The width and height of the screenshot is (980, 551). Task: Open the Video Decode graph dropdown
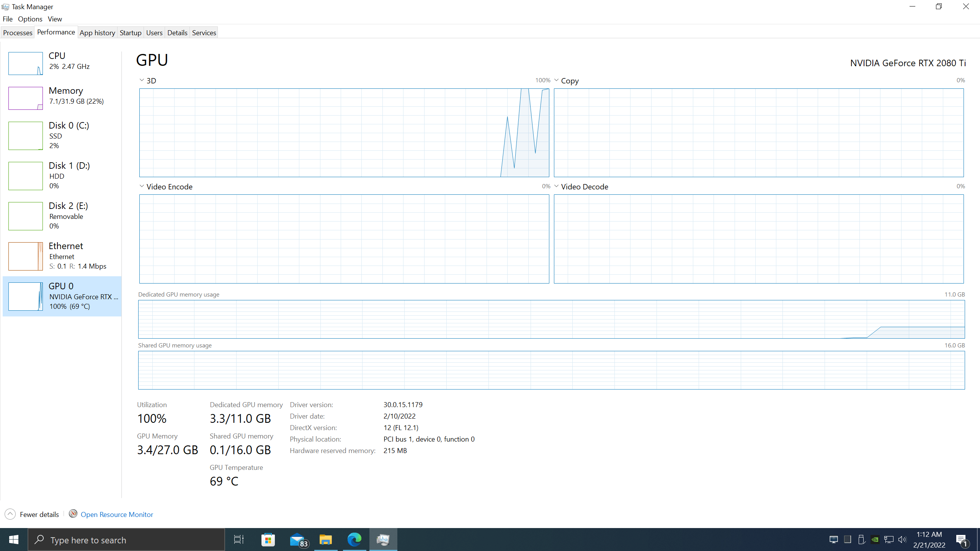coord(556,186)
